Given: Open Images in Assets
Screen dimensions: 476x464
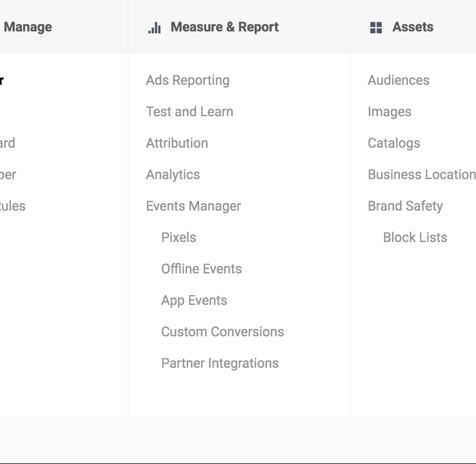Looking at the screenshot, I should pos(389,112).
